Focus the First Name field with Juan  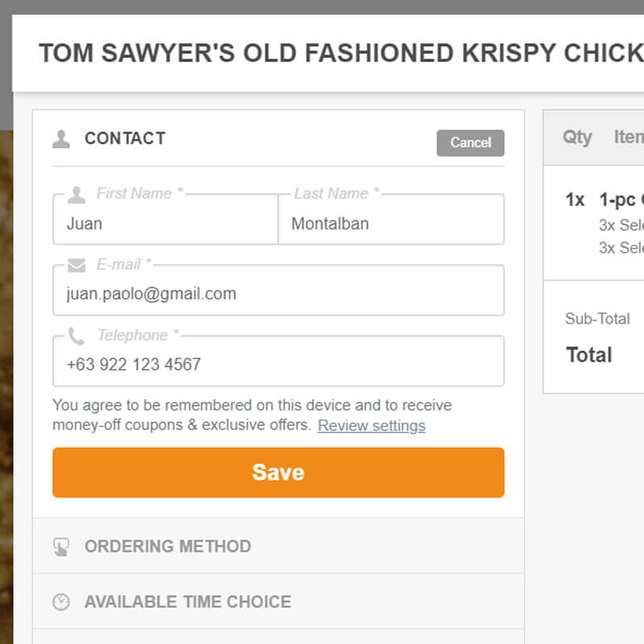165,224
